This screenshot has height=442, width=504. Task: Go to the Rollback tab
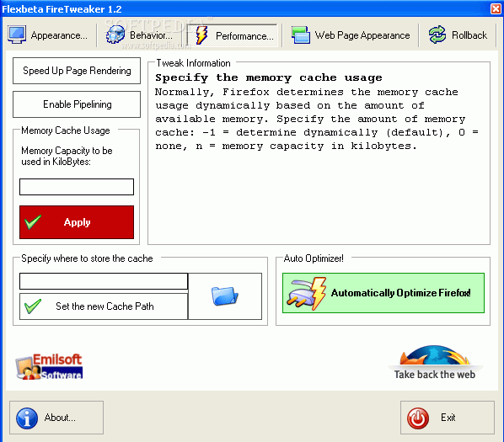[458, 35]
